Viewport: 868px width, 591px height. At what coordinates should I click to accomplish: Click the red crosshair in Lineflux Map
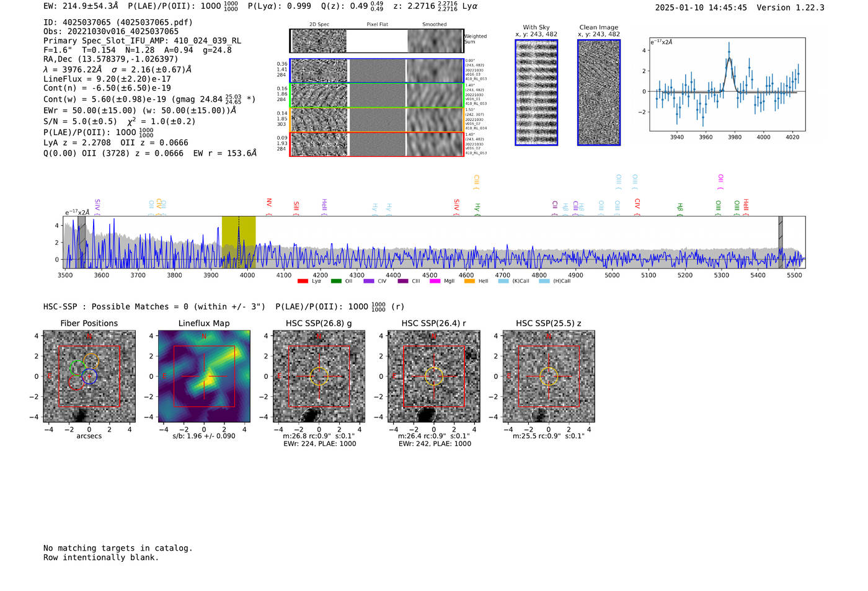coord(204,376)
